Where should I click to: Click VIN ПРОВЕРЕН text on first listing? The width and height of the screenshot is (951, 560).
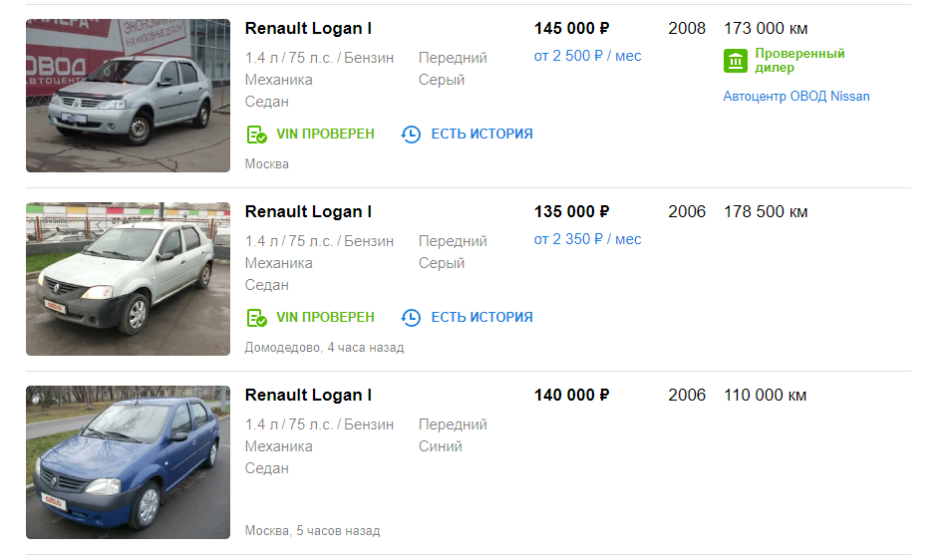(325, 134)
